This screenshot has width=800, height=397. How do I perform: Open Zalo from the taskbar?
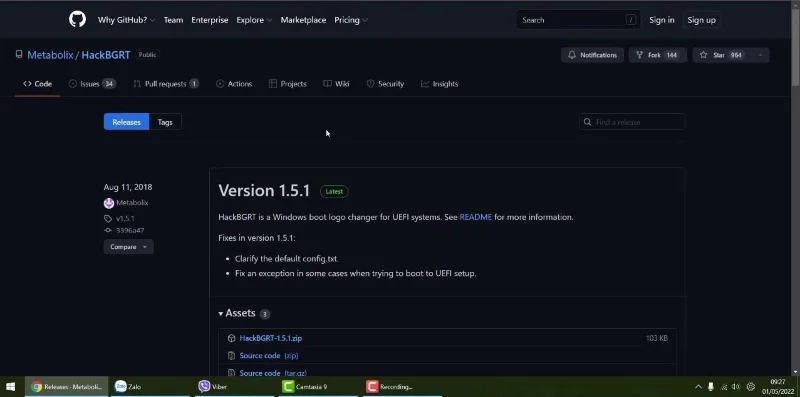151,387
